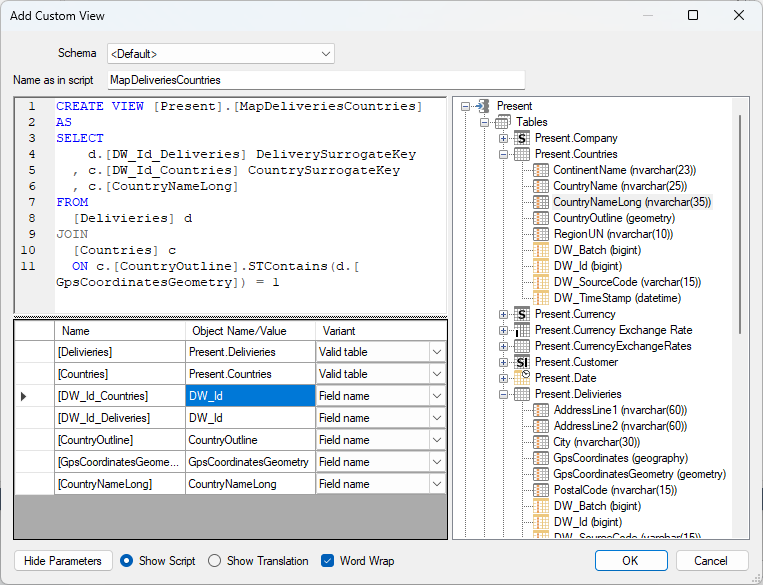Click the GpsCoordinates (geography) column icon
Screen dimensions: 763x585
click(541, 458)
